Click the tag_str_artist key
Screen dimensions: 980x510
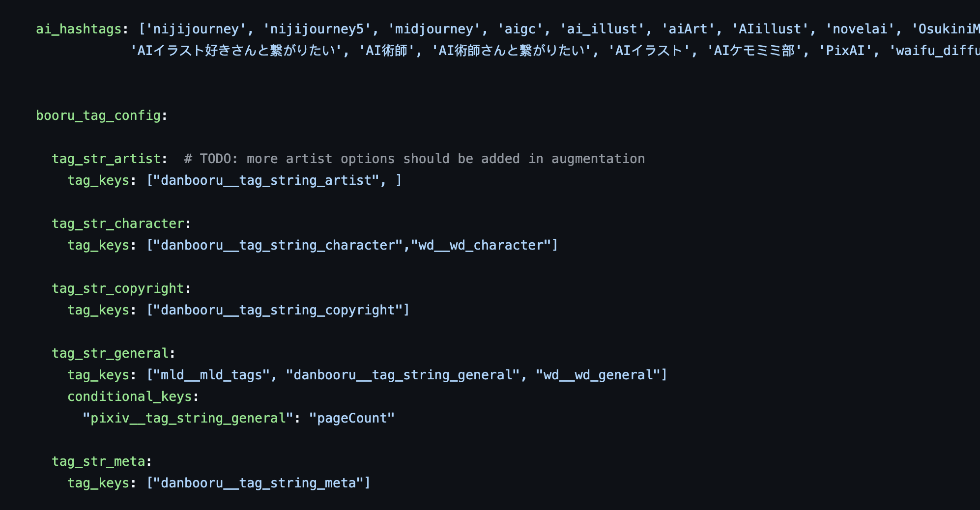[x=106, y=159]
